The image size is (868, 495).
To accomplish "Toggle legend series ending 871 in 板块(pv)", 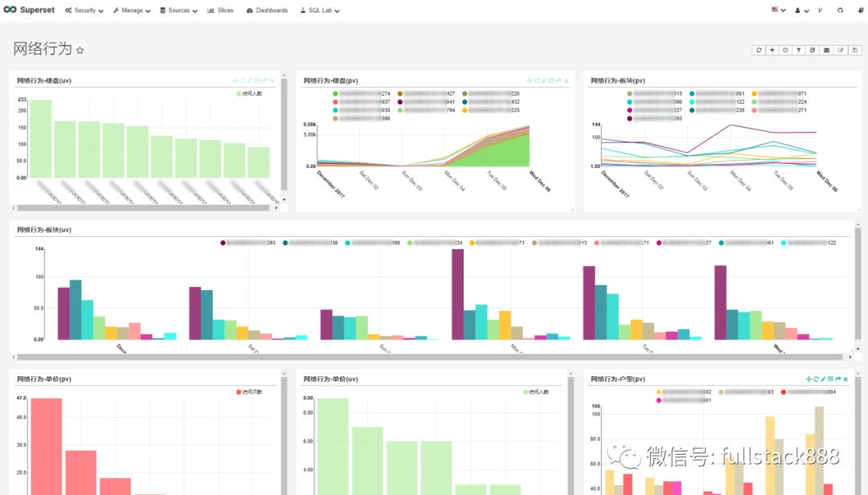I will (x=780, y=93).
